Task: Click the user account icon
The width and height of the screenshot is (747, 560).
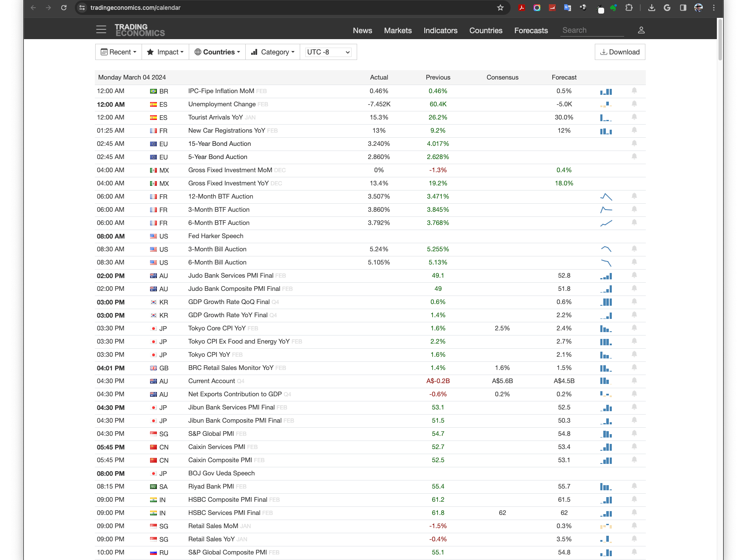Action: click(641, 30)
